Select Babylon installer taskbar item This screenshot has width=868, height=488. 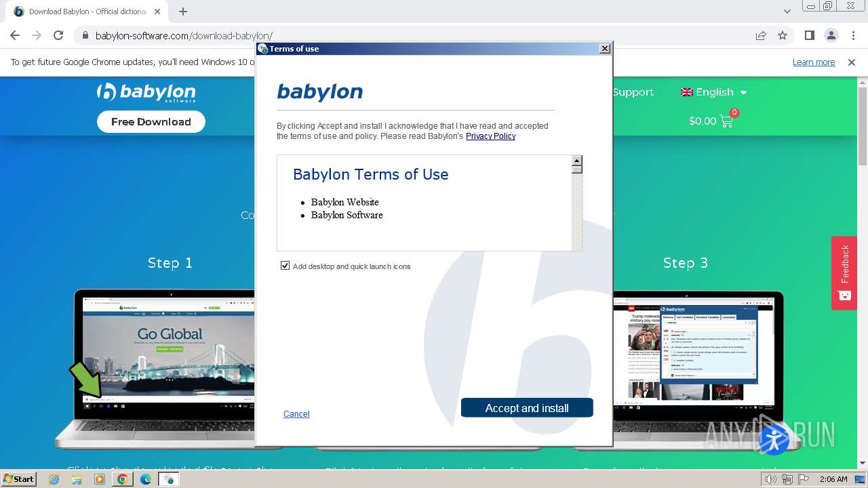click(168, 479)
